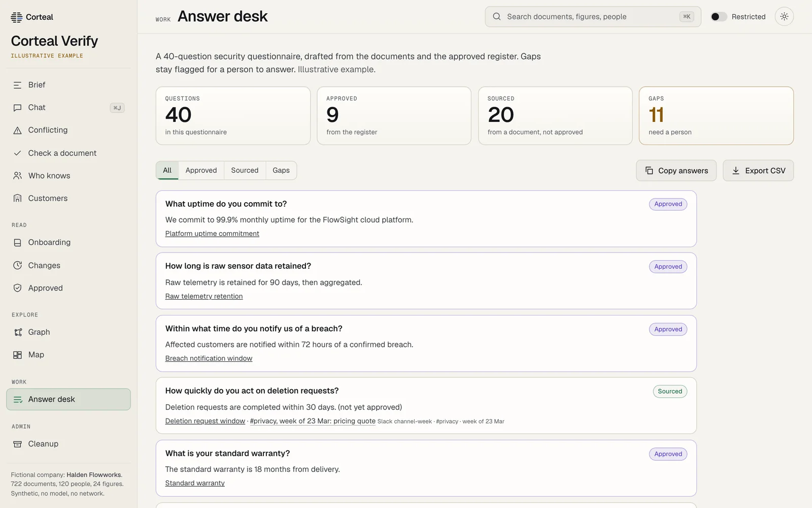This screenshot has width=812, height=508.
Task: Click Approved badge on uptime question
Action: pyautogui.click(x=668, y=204)
